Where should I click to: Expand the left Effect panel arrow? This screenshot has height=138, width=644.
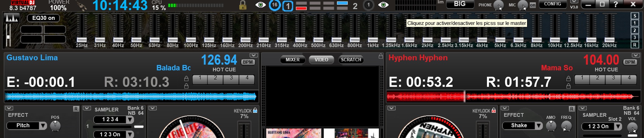(x=9, y=108)
